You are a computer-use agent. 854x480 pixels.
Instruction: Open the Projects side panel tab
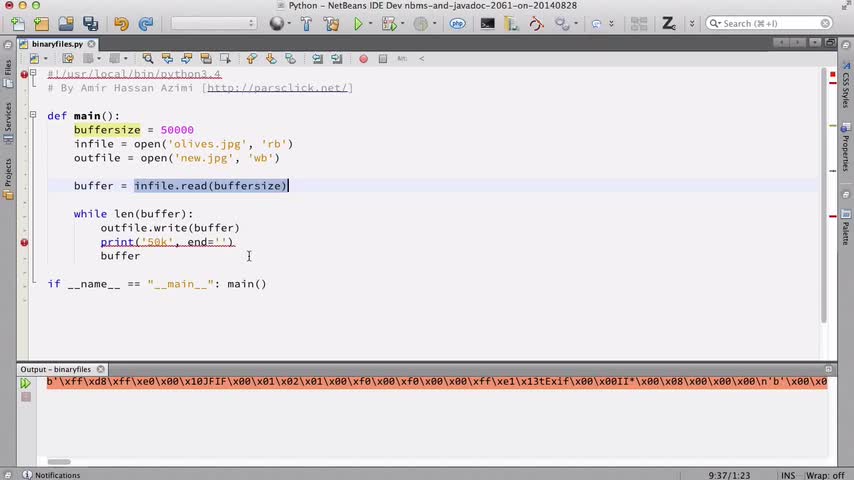coord(8,180)
